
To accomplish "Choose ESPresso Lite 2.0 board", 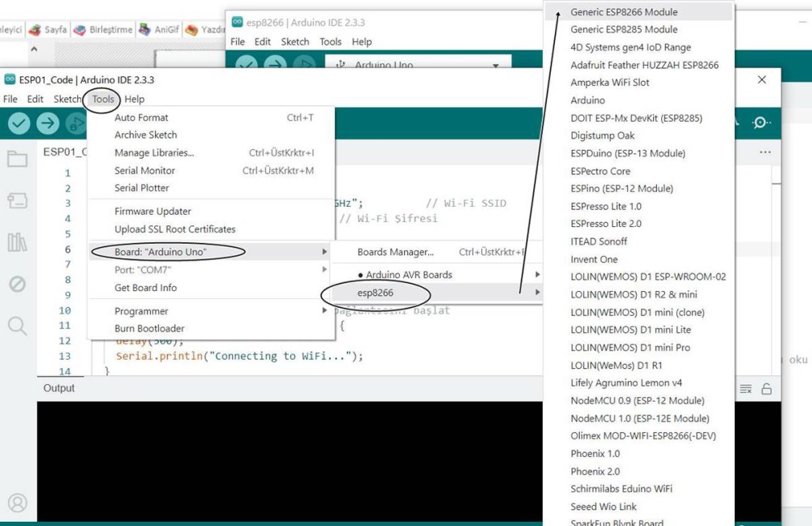I will tap(639, 224).
